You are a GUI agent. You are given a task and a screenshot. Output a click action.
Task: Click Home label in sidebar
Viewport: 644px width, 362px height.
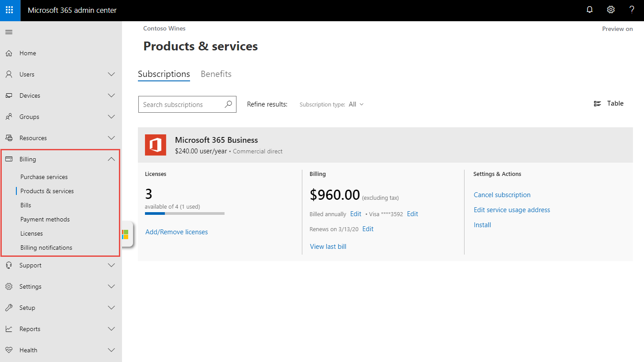point(28,53)
